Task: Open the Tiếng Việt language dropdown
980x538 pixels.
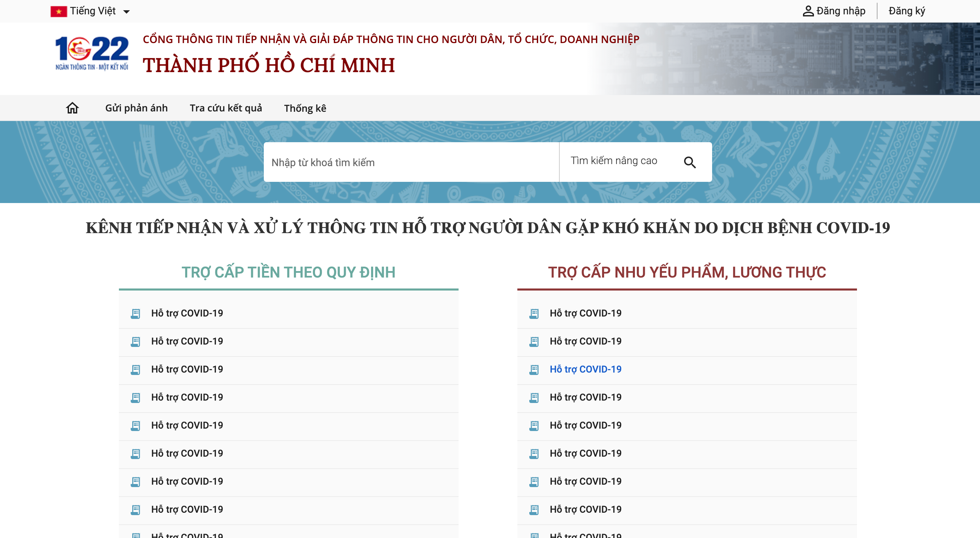Action: pyautogui.click(x=93, y=11)
